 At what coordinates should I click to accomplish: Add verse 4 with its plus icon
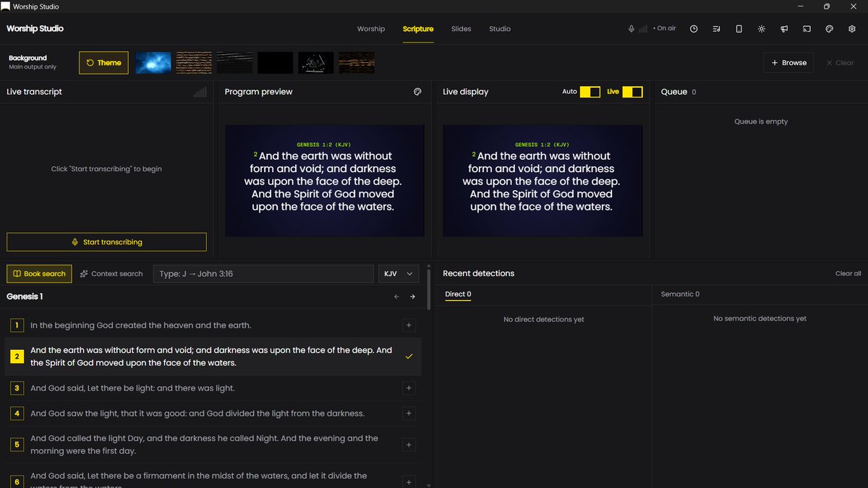(x=409, y=414)
